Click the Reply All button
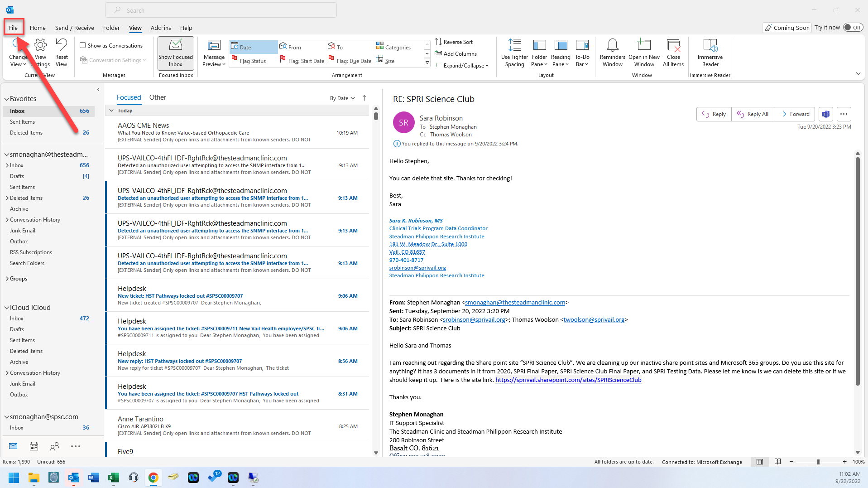The width and height of the screenshot is (868, 488). (753, 114)
